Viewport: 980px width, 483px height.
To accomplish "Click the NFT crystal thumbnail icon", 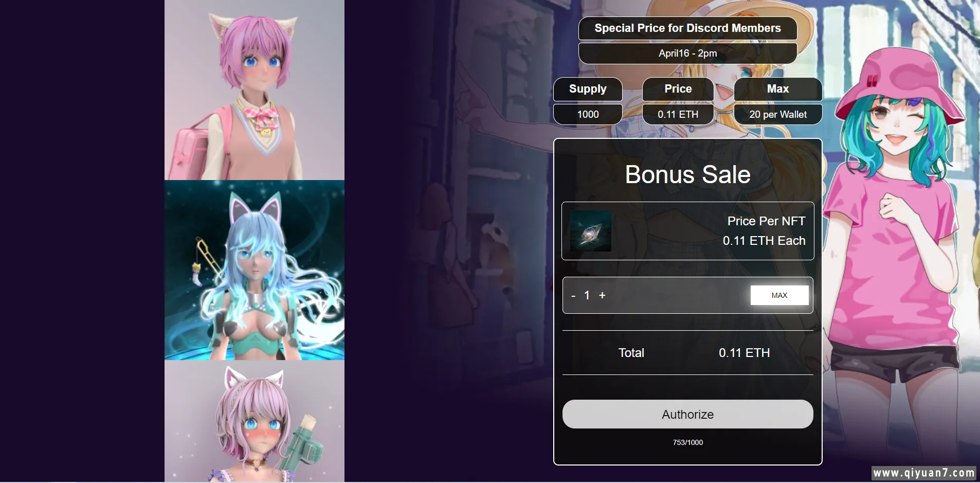I will (590, 231).
